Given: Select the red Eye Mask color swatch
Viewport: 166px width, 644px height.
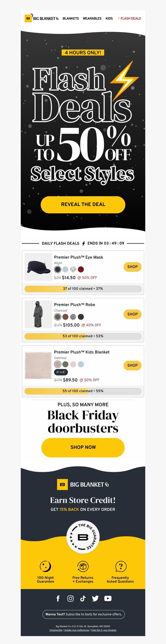Looking at the screenshot, I should 81,269.
